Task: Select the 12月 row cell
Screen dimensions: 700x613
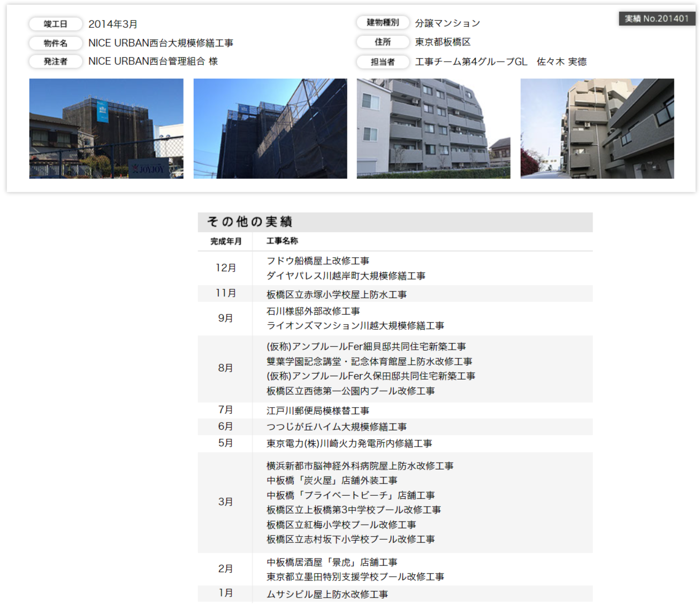Action: [225, 268]
